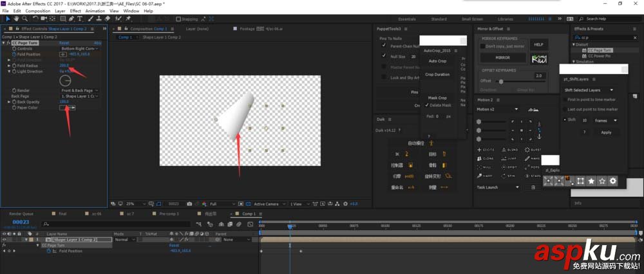644x274 pixels.
Task: Click the Show Channel color icon
Action: point(204,204)
